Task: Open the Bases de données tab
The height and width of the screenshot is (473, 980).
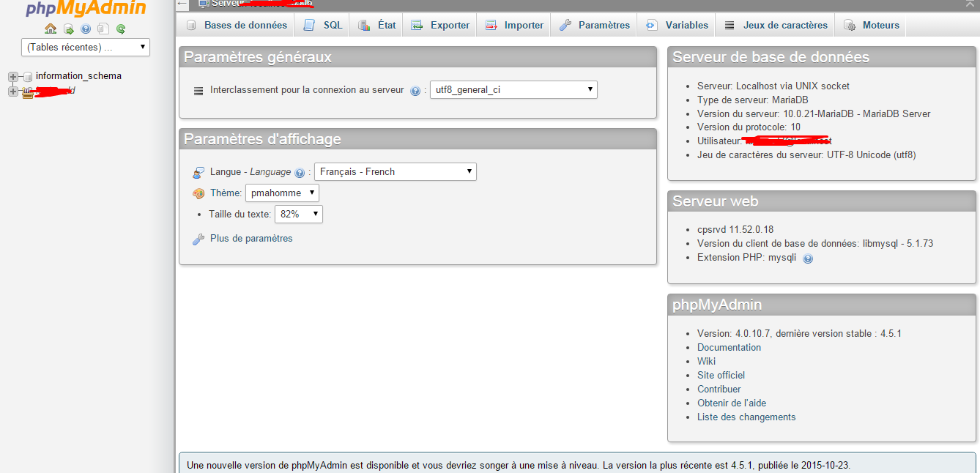Action: (236, 25)
